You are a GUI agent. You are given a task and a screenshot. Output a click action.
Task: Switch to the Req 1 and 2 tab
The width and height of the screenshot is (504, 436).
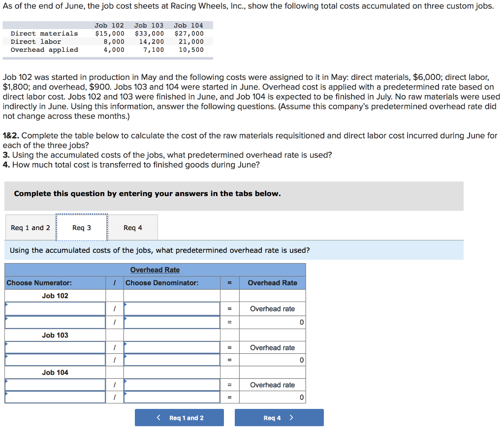click(x=30, y=228)
